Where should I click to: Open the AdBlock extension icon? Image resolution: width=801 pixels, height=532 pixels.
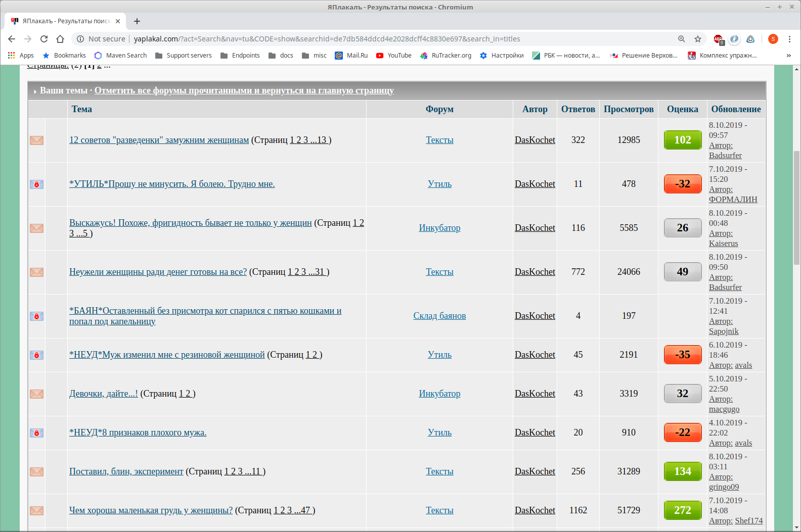coord(719,39)
